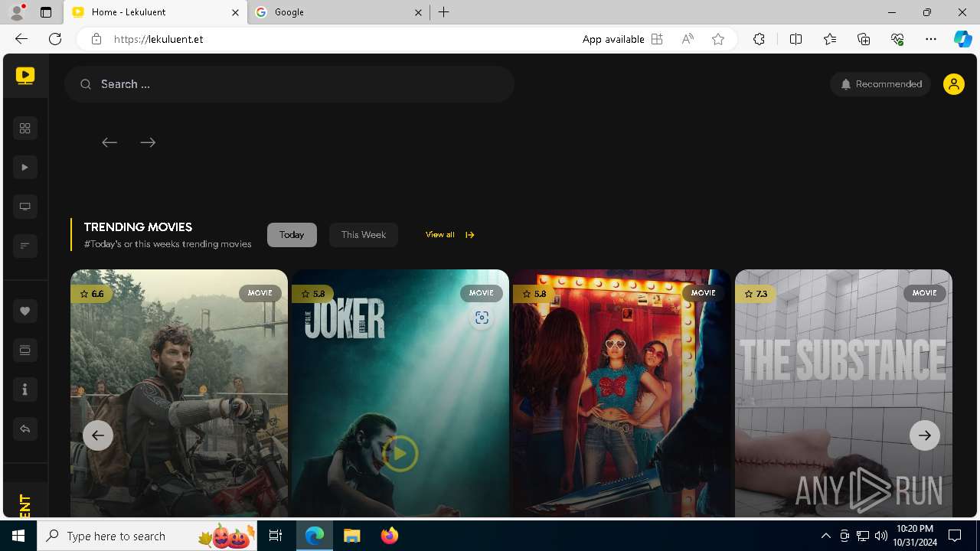Close the Google browser tab
The height and width of the screenshot is (551, 980).
click(x=418, y=12)
